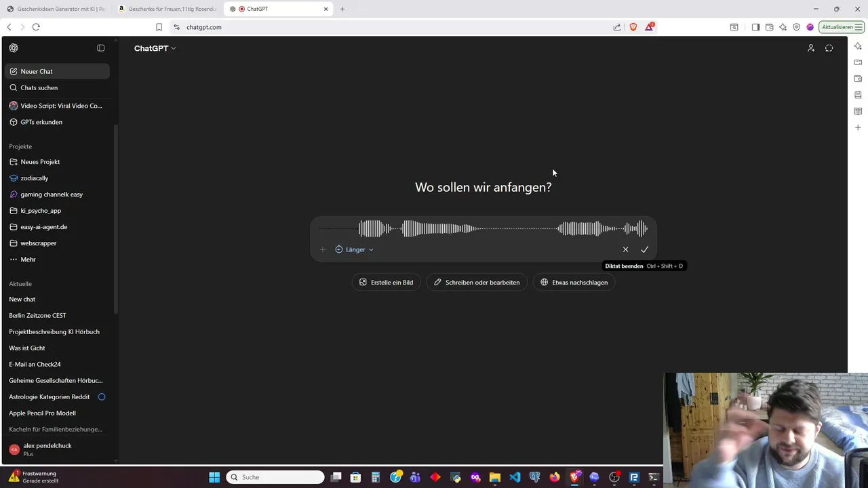Open reading list icon in the side panel
The width and height of the screenshot is (868, 488).
(858, 111)
